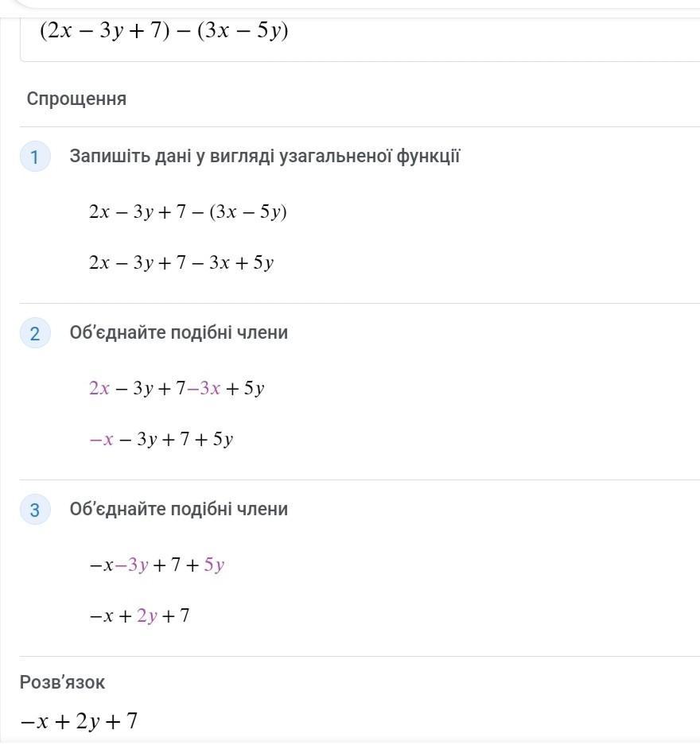Click the highlighted 2x term in step 2
Screen dimensions: 700x749
point(99,388)
